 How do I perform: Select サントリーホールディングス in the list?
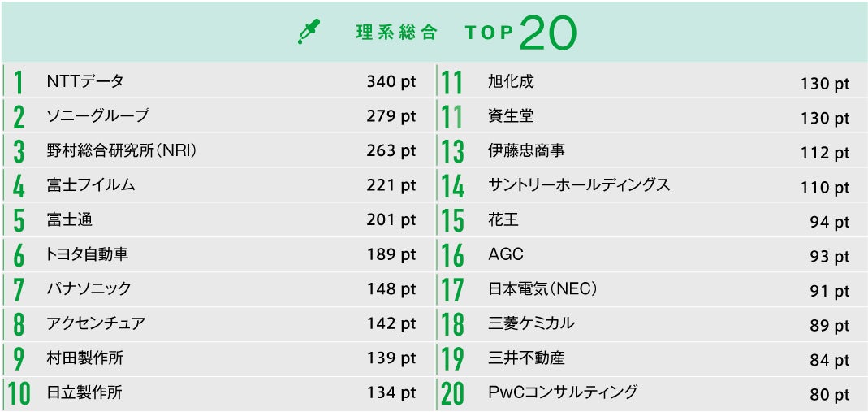pyautogui.click(x=579, y=185)
